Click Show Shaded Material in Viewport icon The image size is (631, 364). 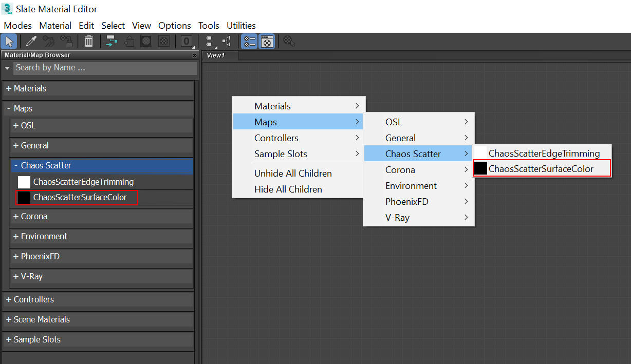click(146, 42)
